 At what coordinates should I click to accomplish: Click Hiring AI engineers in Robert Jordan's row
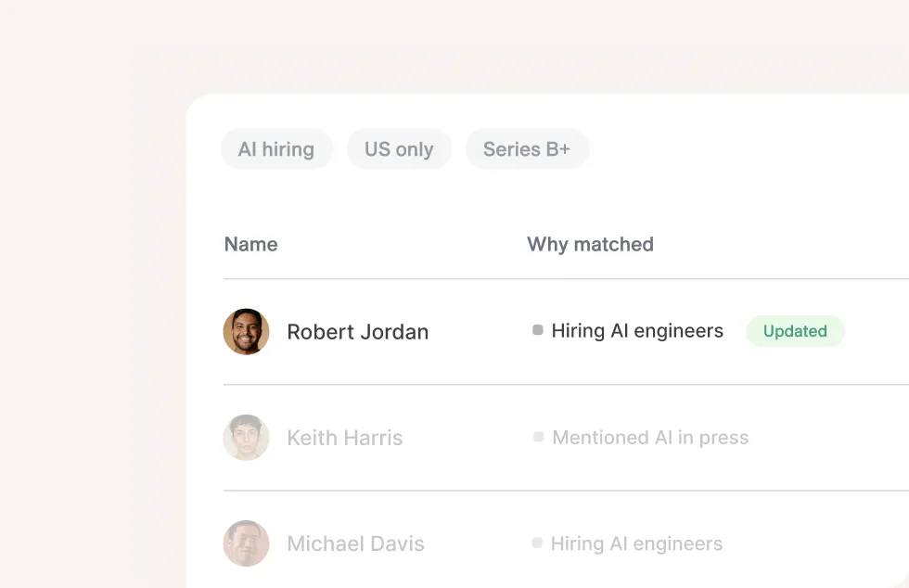click(637, 330)
